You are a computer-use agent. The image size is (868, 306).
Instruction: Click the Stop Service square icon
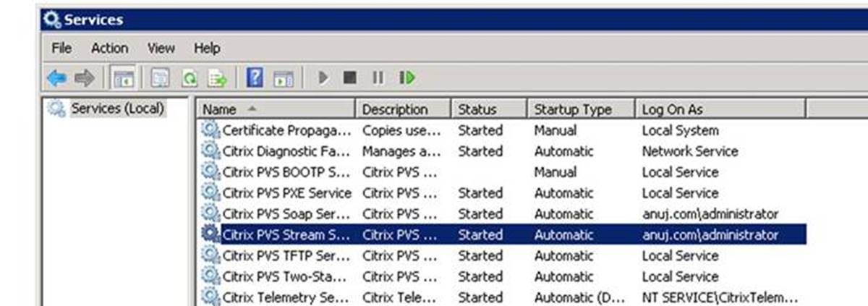pyautogui.click(x=350, y=77)
